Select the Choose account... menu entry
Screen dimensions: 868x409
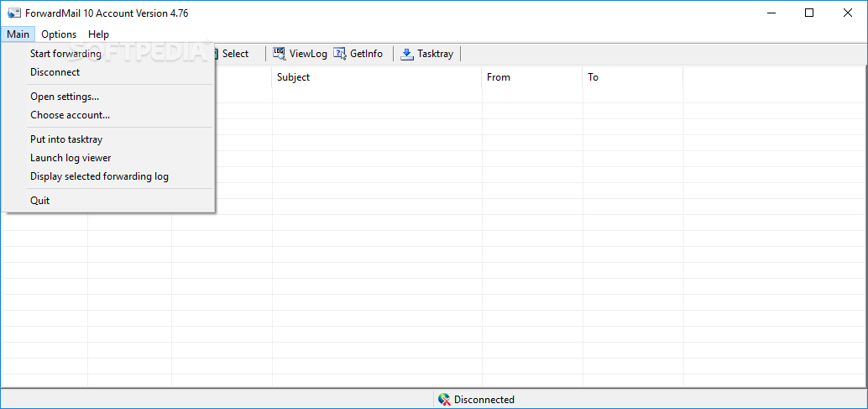pos(108,115)
